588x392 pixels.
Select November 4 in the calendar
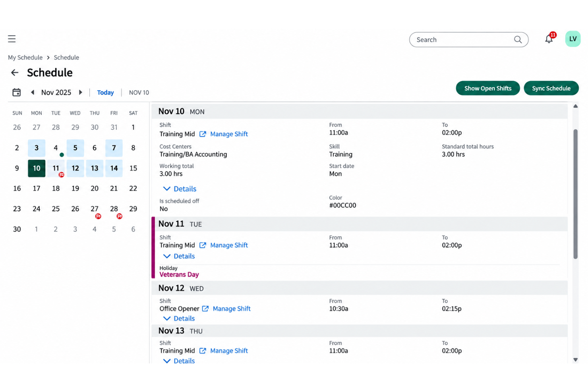click(56, 148)
